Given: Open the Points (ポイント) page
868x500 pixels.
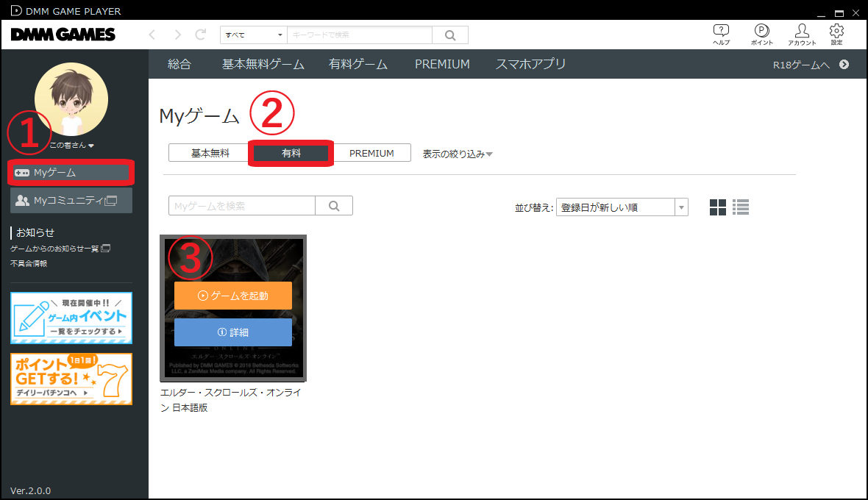Looking at the screenshot, I should (x=762, y=35).
